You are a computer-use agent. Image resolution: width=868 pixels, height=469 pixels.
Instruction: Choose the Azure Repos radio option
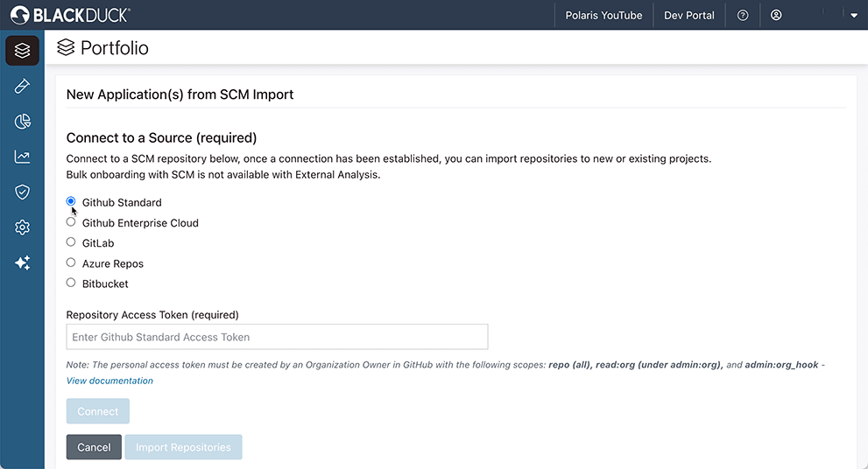pyautogui.click(x=71, y=262)
